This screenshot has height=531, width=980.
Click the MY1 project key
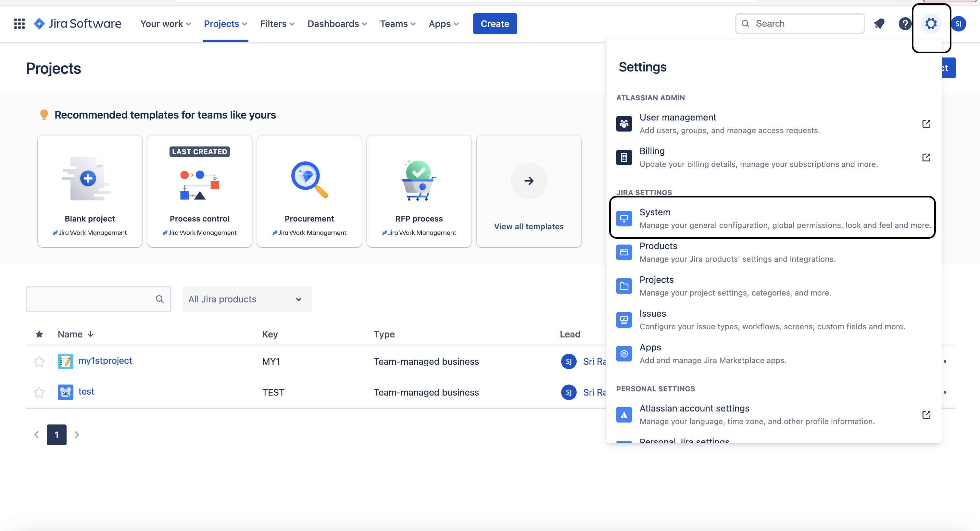tap(271, 361)
